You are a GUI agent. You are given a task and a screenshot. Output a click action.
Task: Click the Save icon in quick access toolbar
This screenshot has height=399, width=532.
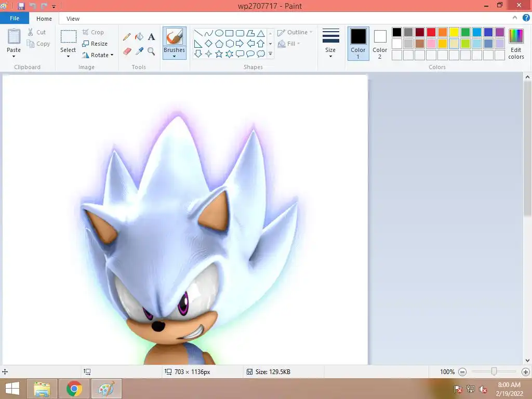21,6
